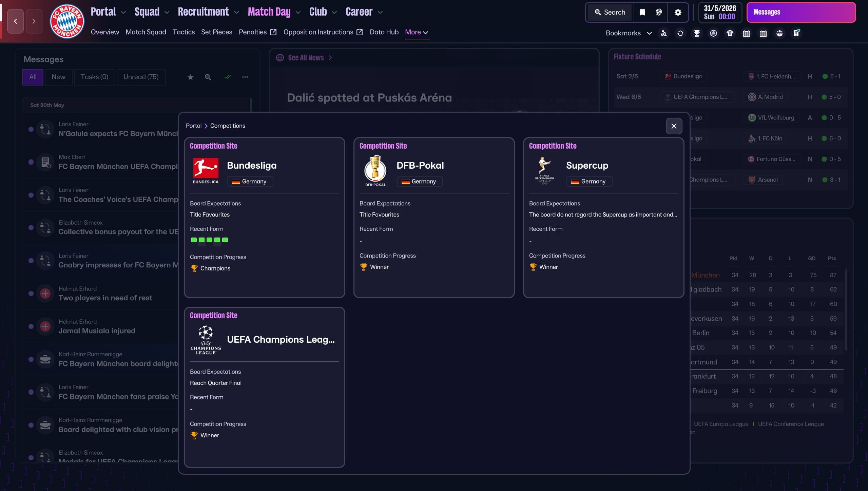Image resolution: width=868 pixels, height=491 pixels.
Task: Click the bookmark flag icon
Action: click(642, 13)
